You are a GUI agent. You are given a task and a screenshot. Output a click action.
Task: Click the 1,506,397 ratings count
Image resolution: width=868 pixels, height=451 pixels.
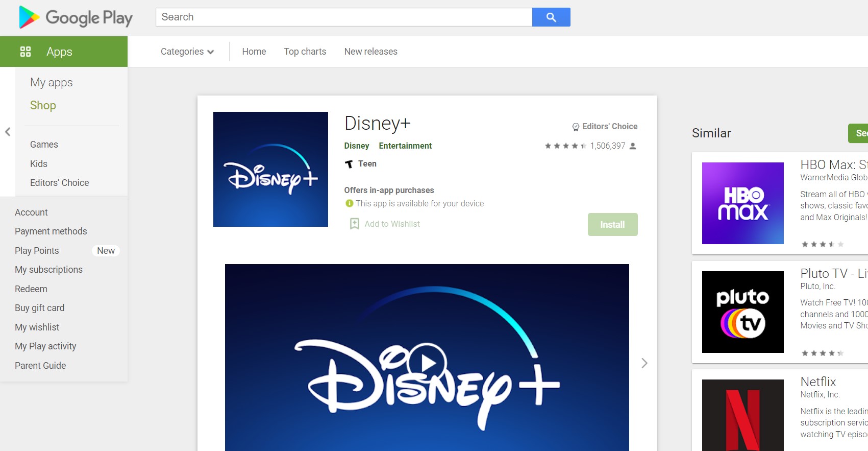point(608,146)
